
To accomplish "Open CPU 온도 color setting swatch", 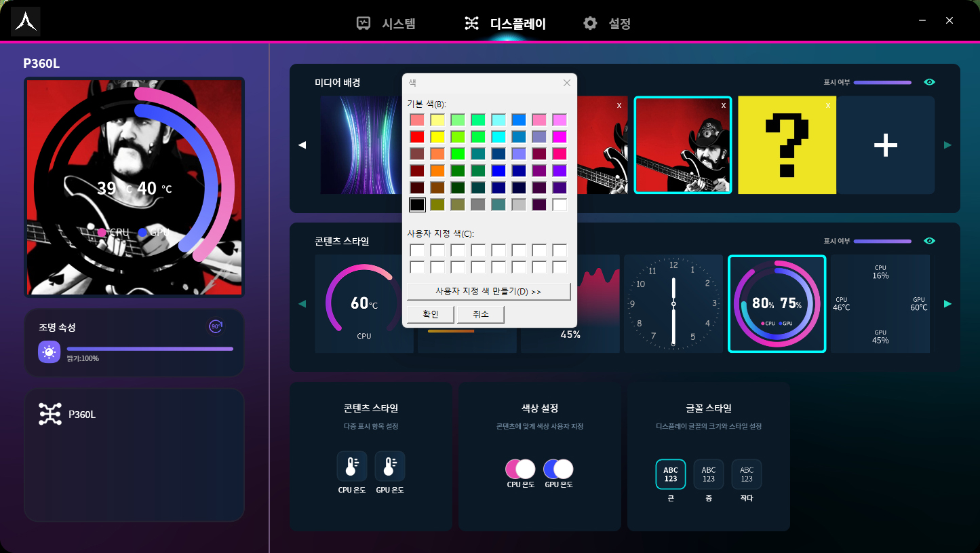I will [520, 469].
